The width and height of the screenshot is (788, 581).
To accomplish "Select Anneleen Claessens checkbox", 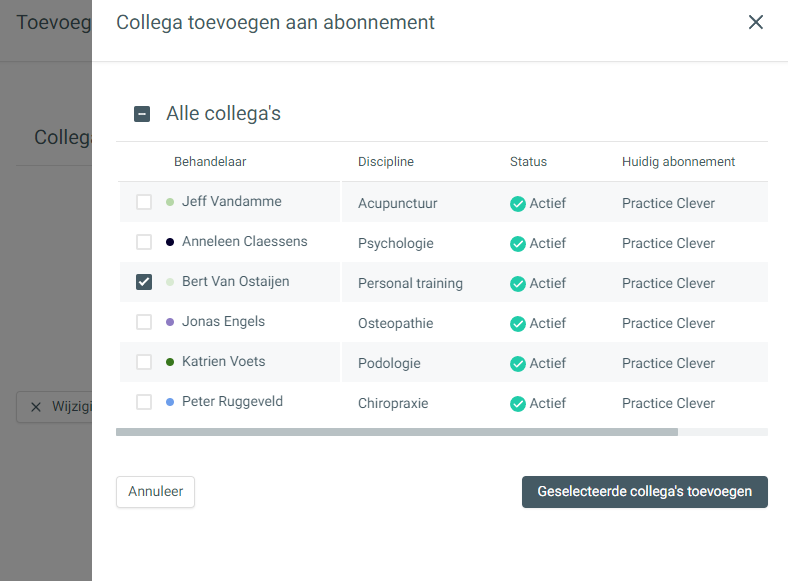I will [144, 242].
